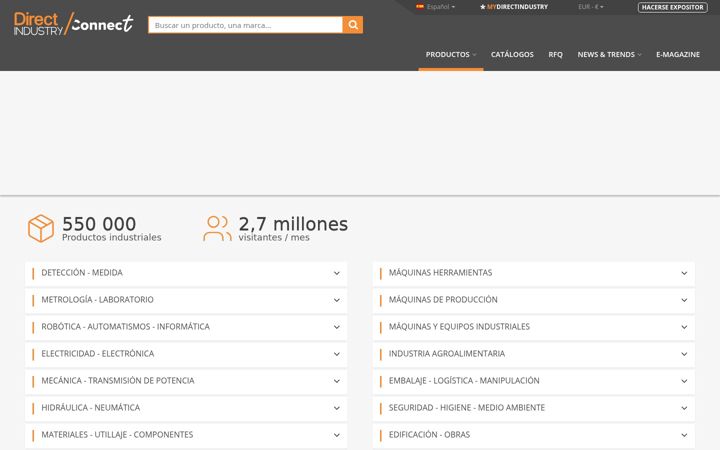Click the visitantes / mes caption
This screenshot has width=720, height=450.
274,237
